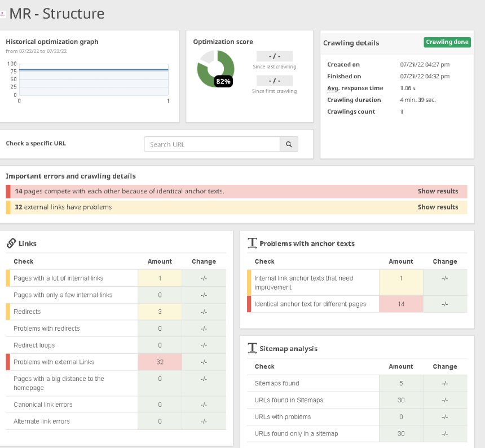
Task: Click the 82% optimization score donut chart
Action: pyautogui.click(x=215, y=69)
